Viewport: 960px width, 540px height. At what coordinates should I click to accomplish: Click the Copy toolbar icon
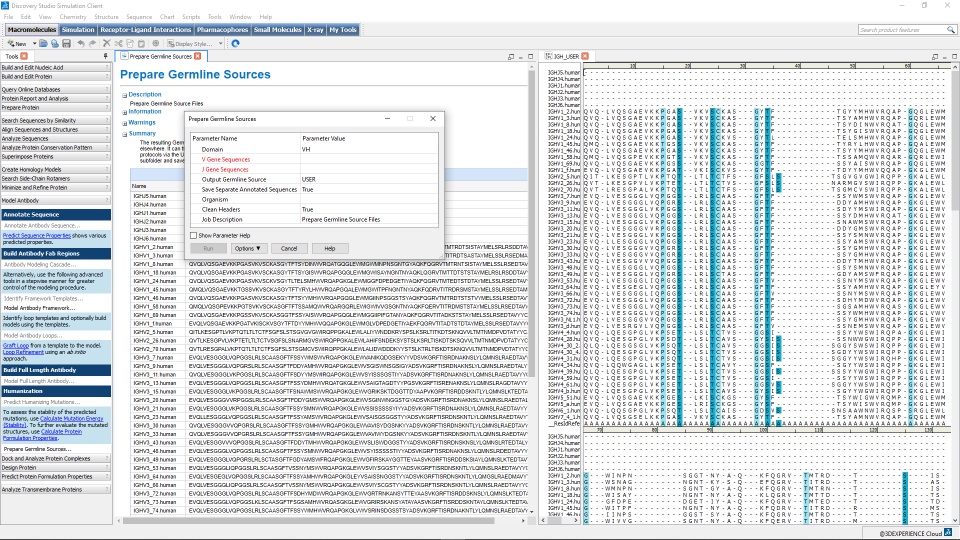click(x=130, y=44)
